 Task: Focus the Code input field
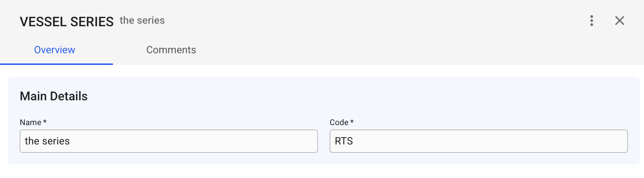pyautogui.click(x=478, y=141)
